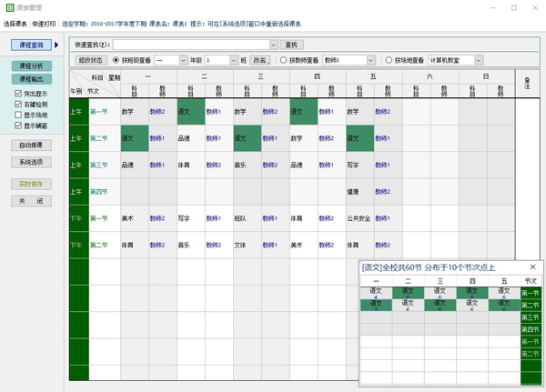Click 品德 cell on Monday third period
The width and height of the screenshot is (546, 392).
[135, 165]
